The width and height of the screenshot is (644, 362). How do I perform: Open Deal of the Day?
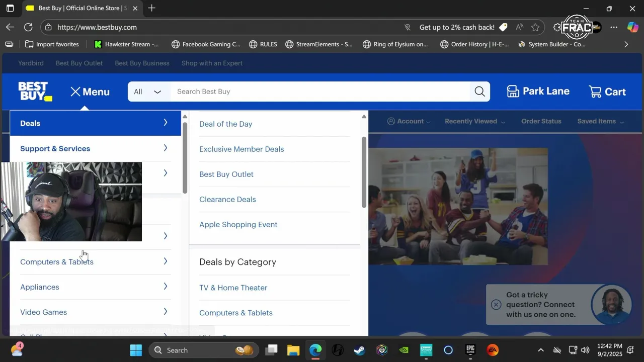(225, 124)
